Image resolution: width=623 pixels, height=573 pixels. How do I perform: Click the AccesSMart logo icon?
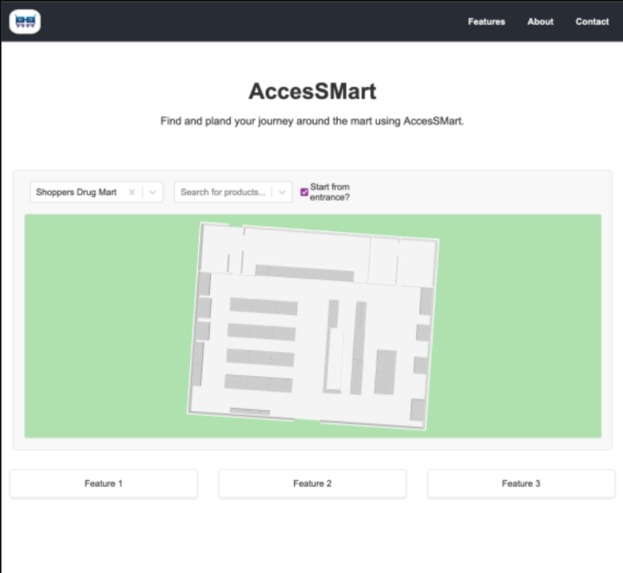tap(25, 21)
